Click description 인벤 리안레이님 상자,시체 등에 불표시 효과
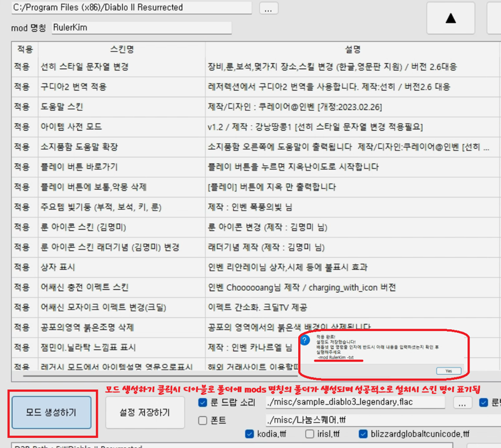The image size is (501, 448). click(x=287, y=267)
